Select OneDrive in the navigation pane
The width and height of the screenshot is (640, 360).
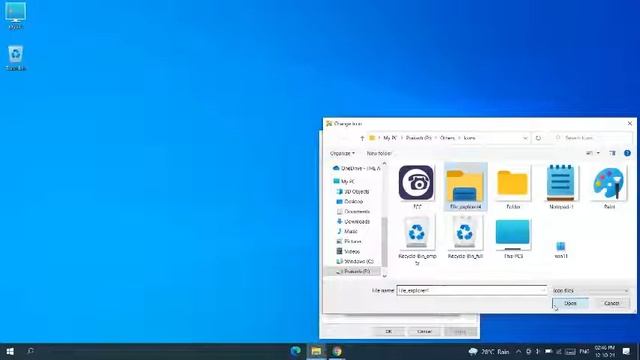[x=356, y=168]
